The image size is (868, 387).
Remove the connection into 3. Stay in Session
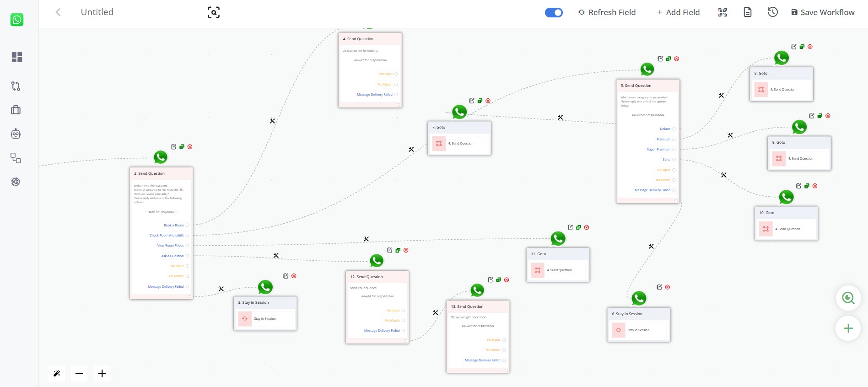221,289
